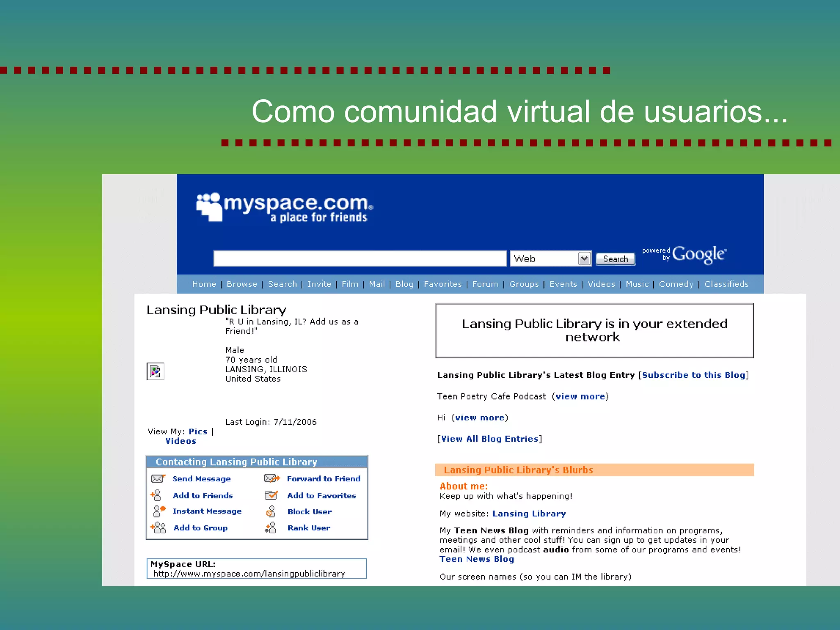840x630 pixels.
Task: Click the Block User icon
Action: [271, 511]
